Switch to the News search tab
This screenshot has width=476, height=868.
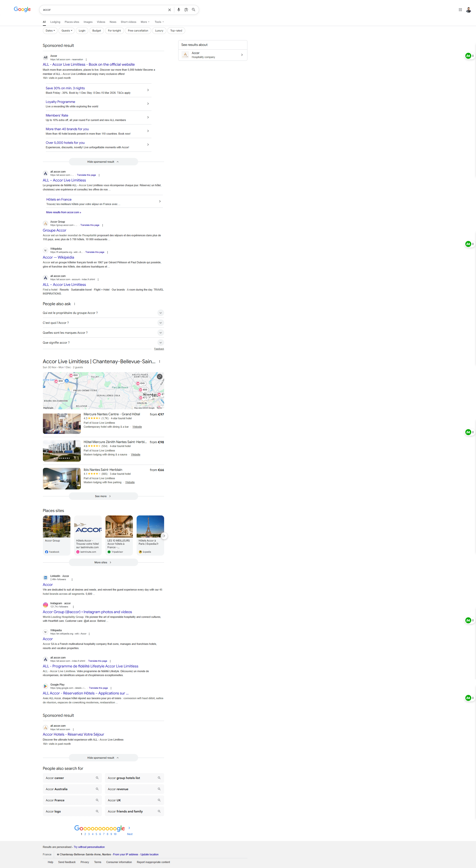[113, 22]
